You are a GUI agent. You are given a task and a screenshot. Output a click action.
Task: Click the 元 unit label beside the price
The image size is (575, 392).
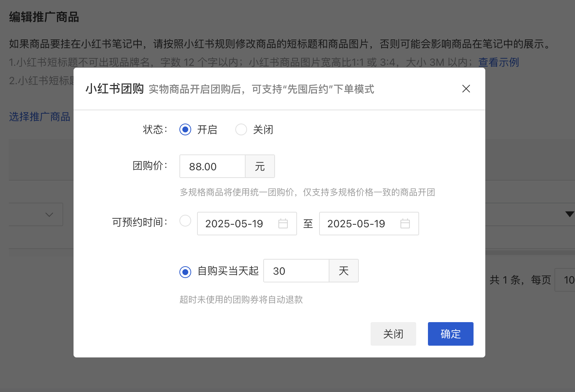click(260, 167)
